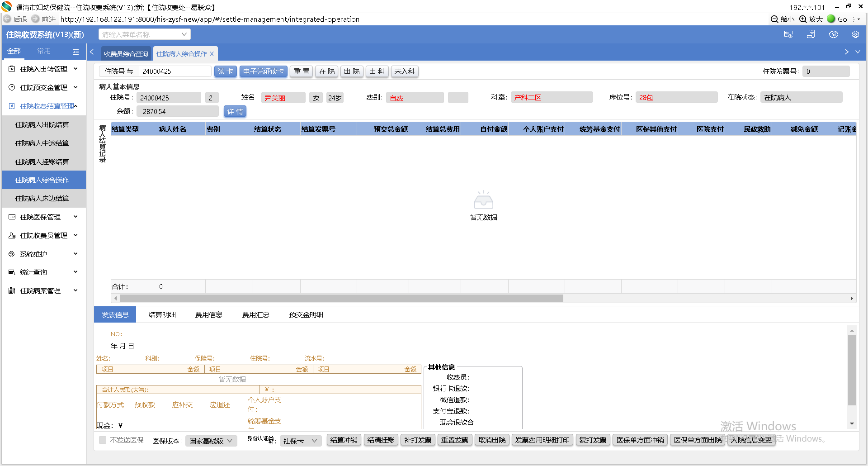Click the 住院入出转管理 sidebar icon

[x=12, y=69]
